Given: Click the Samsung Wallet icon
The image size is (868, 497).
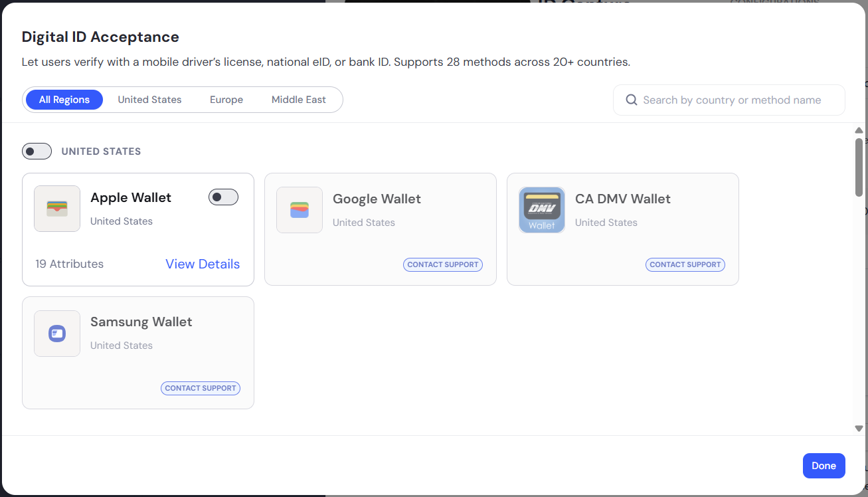Looking at the screenshot, I should tap(57, 334).
